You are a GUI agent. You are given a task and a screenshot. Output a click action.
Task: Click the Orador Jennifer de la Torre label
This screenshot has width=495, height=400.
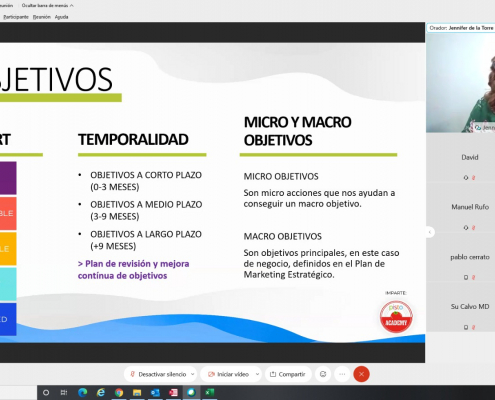pos(461,28)
